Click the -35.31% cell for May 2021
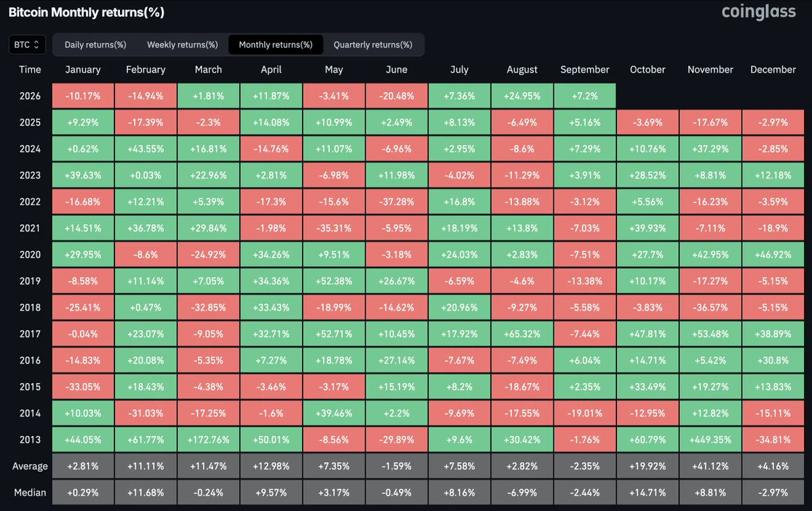This screenshot has height=511, width=812. point(333,228)
